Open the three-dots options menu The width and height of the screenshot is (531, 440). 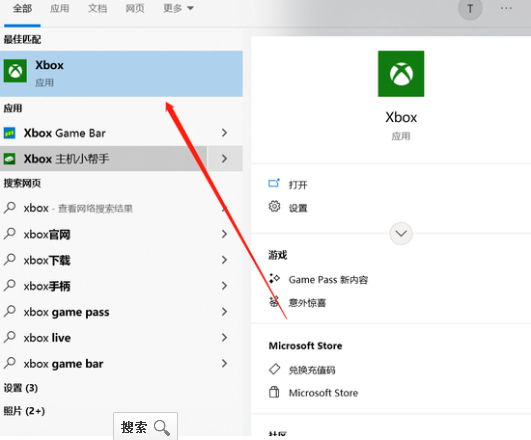[506, 8]
